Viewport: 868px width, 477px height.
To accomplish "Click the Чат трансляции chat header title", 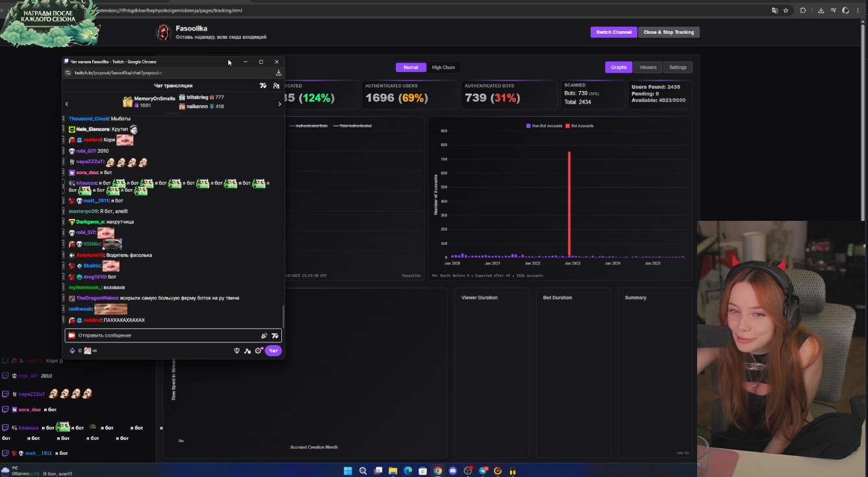I will click(x=173, y=86).
